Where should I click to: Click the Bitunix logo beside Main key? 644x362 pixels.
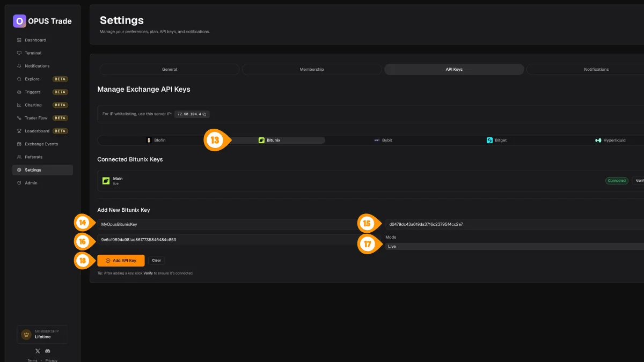coord(106,181)
